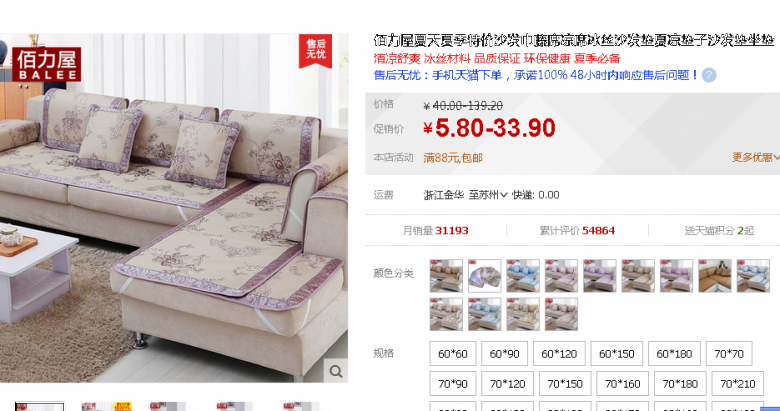This screenshot has height=411, width=780.
Task: Click 月销量 31193 monthly sales
Action: tap(436, 230)
